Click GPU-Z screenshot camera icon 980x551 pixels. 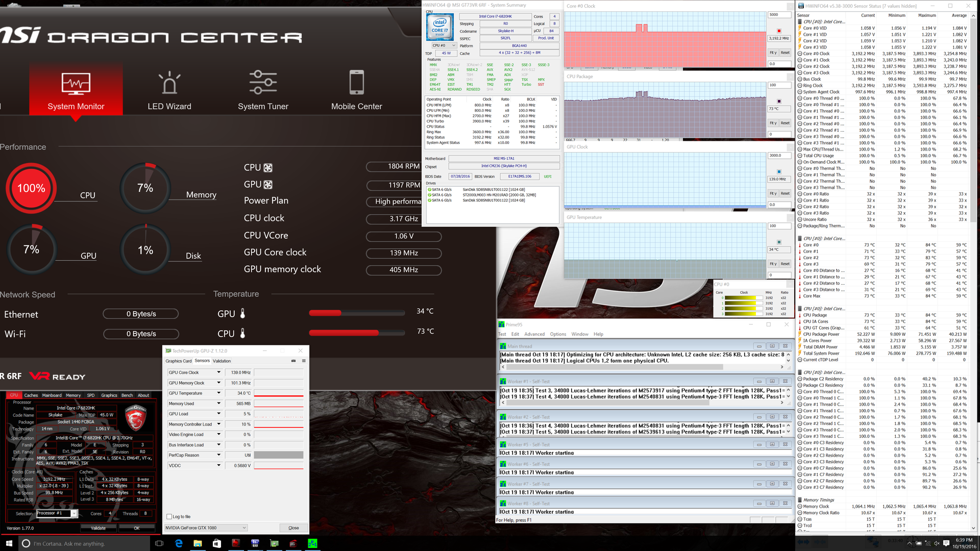pyautogui.click(x=293, y=361)
